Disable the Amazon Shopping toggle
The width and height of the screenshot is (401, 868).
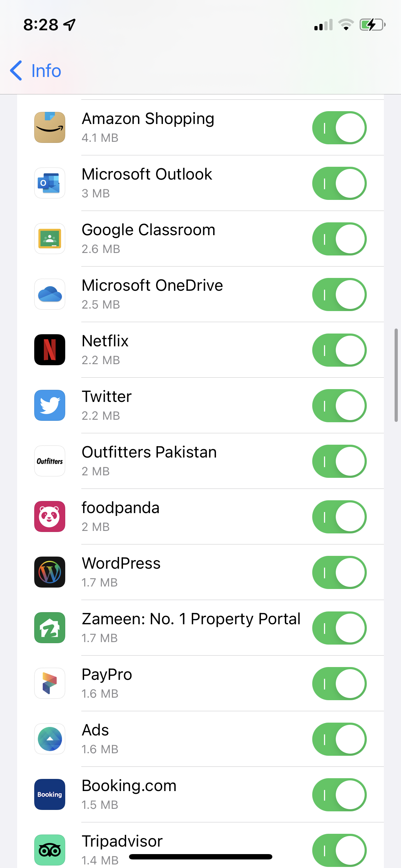tap(339, 128)
